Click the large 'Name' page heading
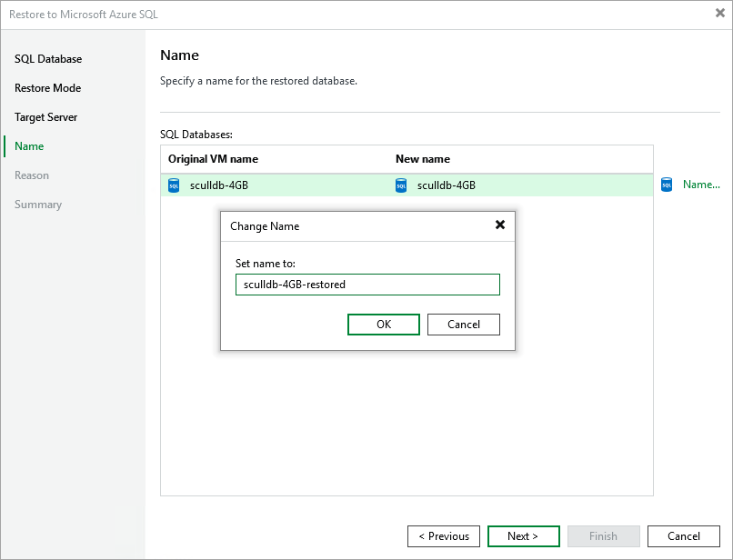 [x=179, y=55]
